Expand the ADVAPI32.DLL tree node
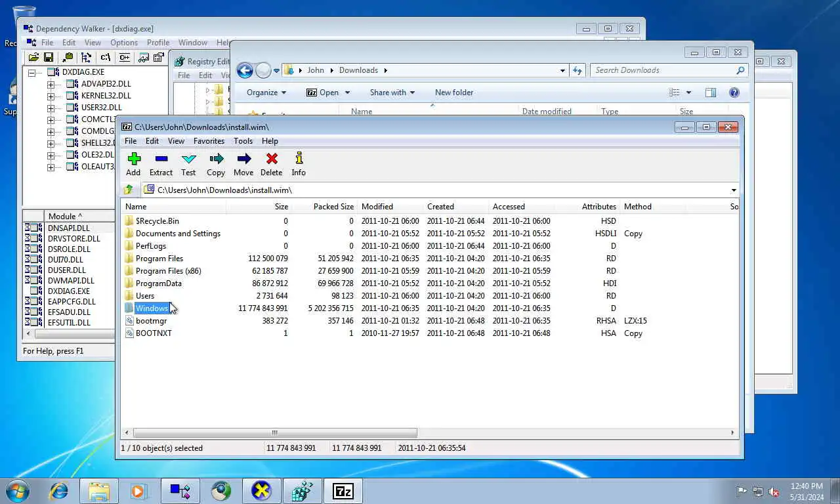 point(51,84)
